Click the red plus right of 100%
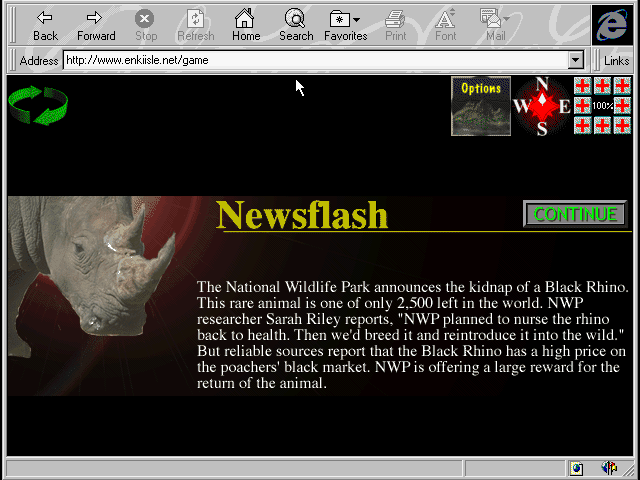This screenshot has height=480, width=640. pyautogui.click(x=622, y=106)
